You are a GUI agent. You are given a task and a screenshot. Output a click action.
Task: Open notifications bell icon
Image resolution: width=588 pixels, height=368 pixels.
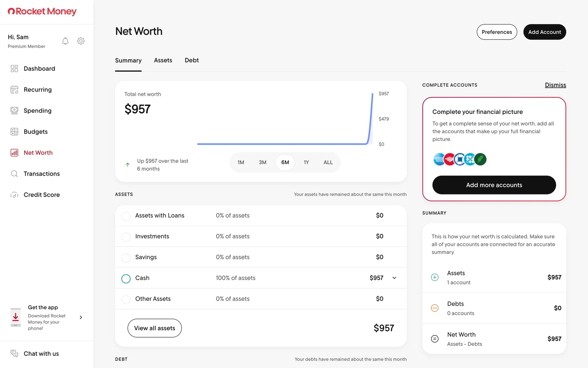tap(65, 41)
